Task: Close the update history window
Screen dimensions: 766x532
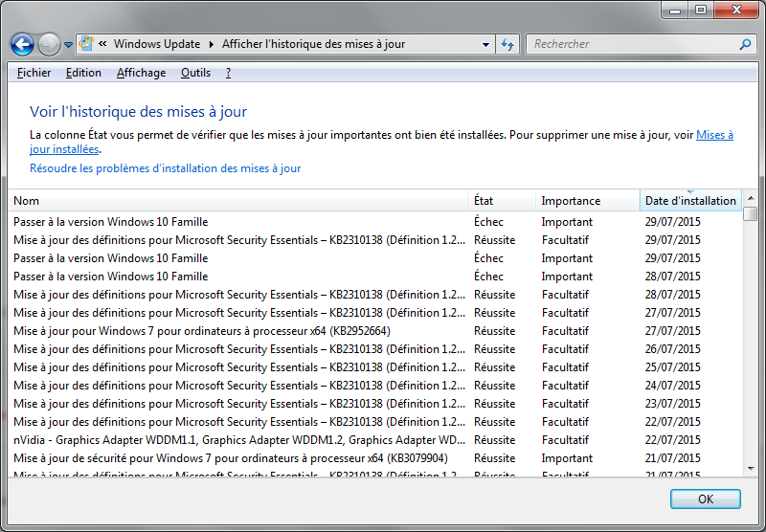Action: pos(737,10)
